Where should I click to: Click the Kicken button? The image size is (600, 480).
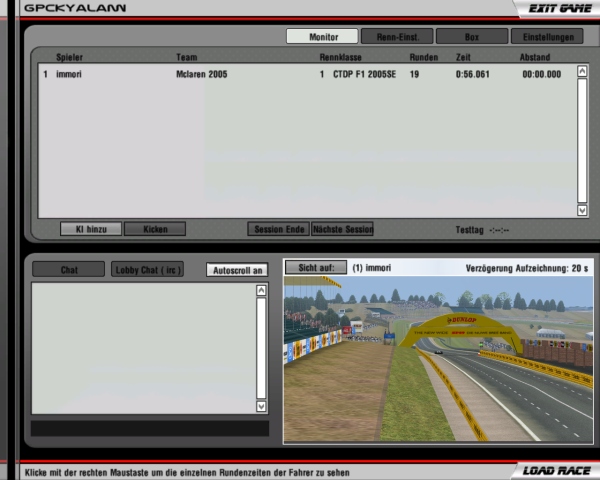(x=155, y=229)
